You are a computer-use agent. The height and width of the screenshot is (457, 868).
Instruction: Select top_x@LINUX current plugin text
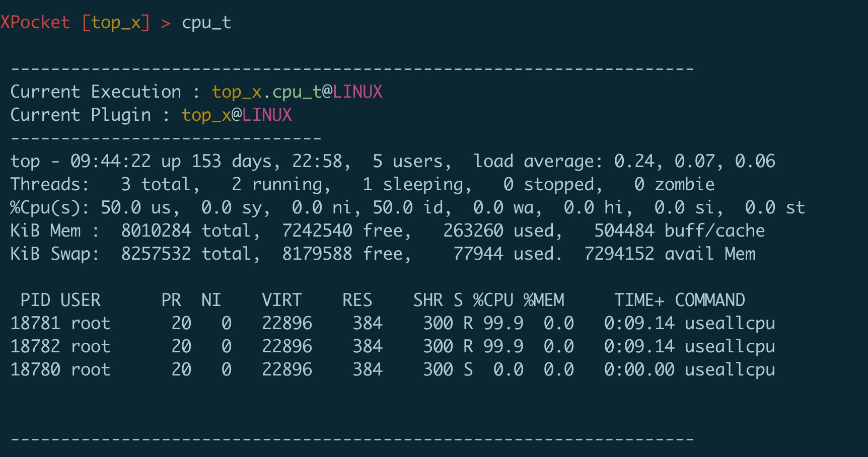pyautogui.click(x=237, y=115)
